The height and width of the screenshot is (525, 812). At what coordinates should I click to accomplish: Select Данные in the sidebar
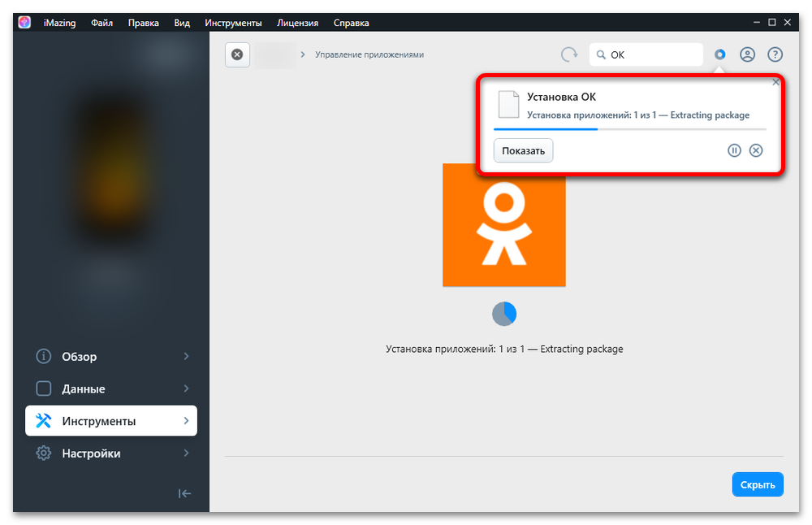click(111, 388)
